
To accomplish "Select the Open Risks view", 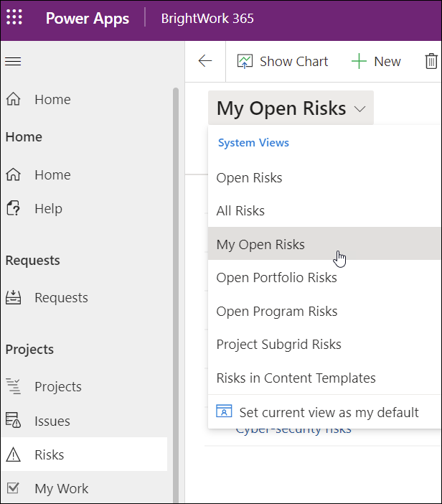I will 250,178.
